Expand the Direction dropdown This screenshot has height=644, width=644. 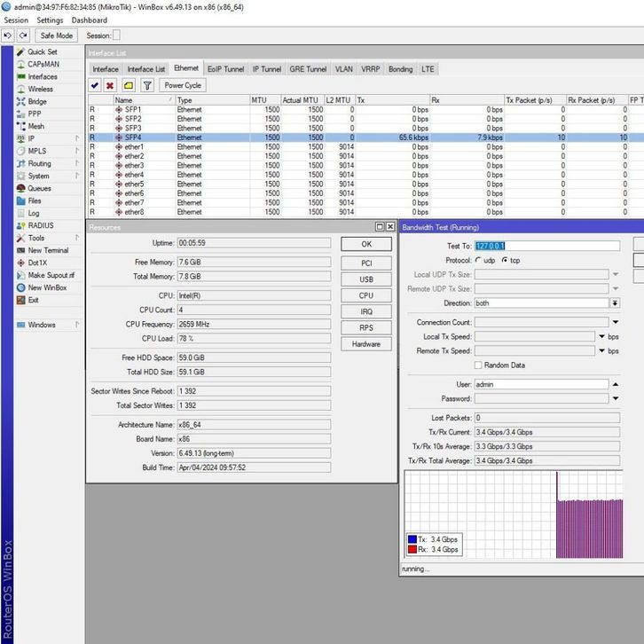(x=615, y=303)
